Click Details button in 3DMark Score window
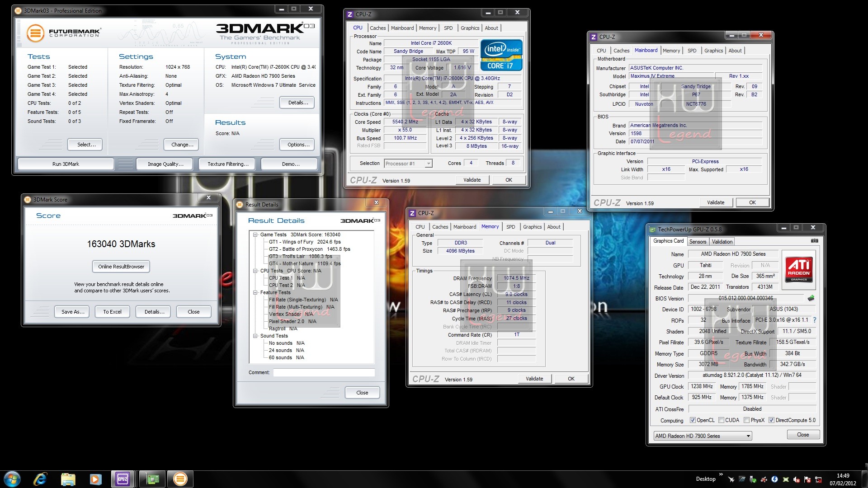 pyautogui.click(x=154, y=312)
